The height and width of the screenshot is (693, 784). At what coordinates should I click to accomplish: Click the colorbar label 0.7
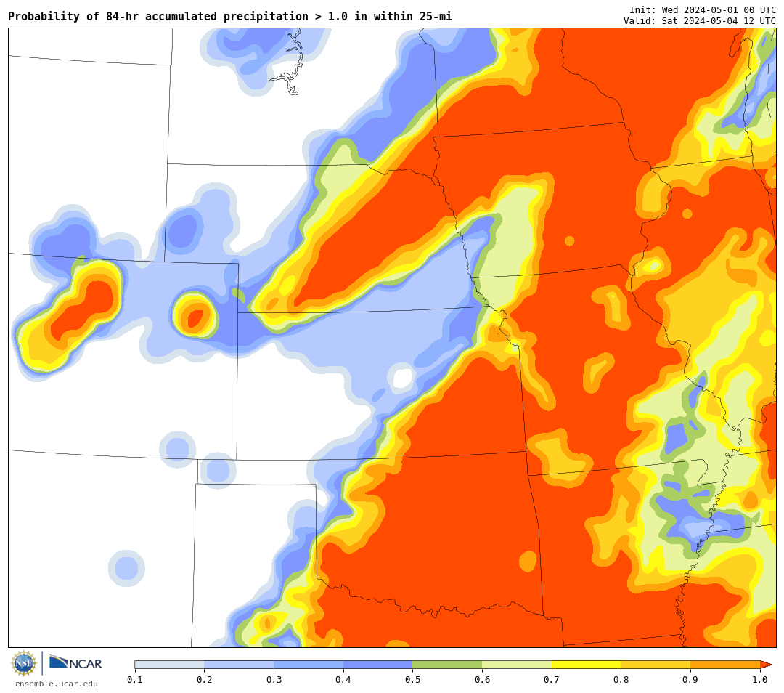pyautogui.click(x=552, y=679)
